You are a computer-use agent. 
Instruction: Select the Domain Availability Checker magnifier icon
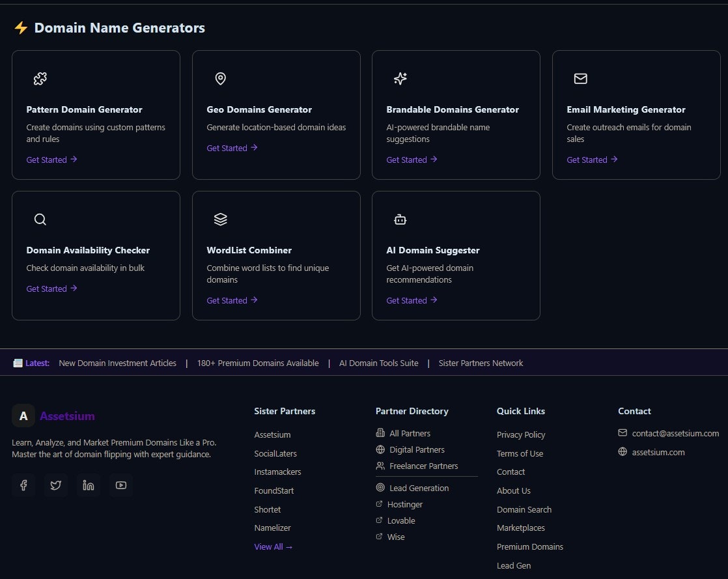40,219
